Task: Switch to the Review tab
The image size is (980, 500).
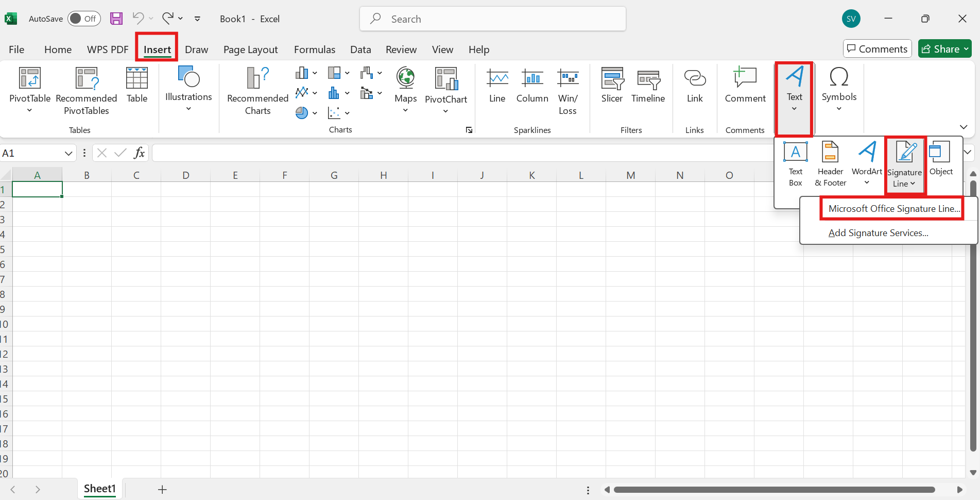Action: (x=401, y=49)
